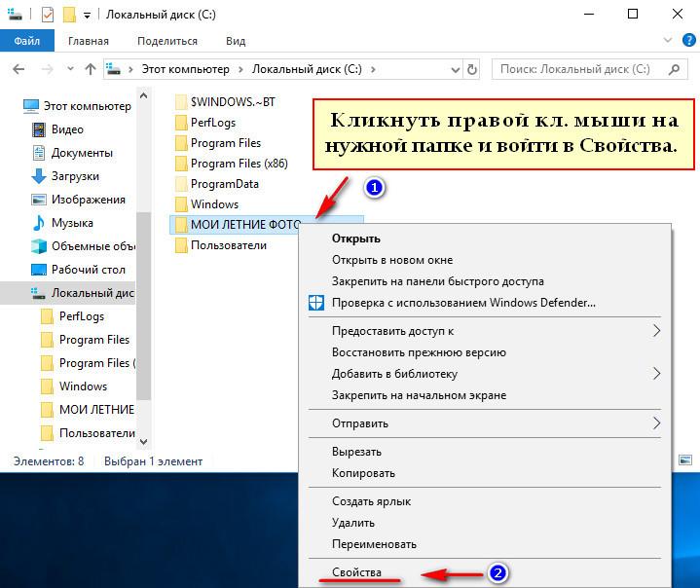Expand Предоставить доступ к submenu
The image size is (700, 588).
pos(485,331)
